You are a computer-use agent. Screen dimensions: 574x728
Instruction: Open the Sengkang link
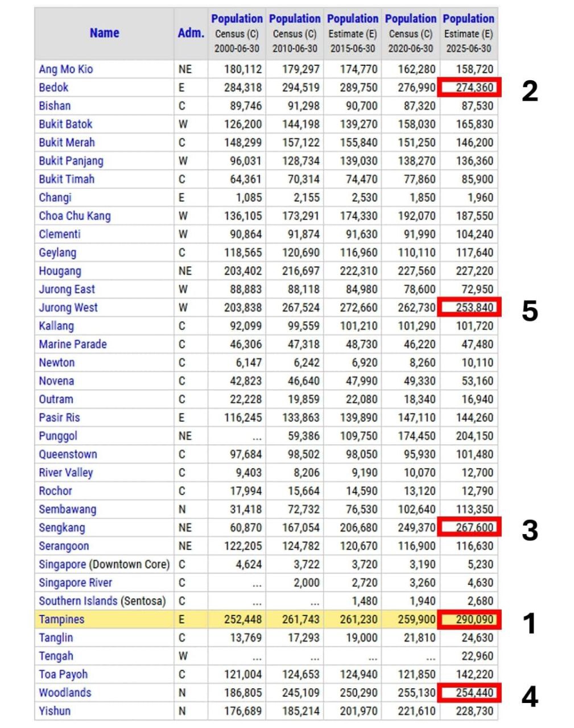tap(61, 527)
